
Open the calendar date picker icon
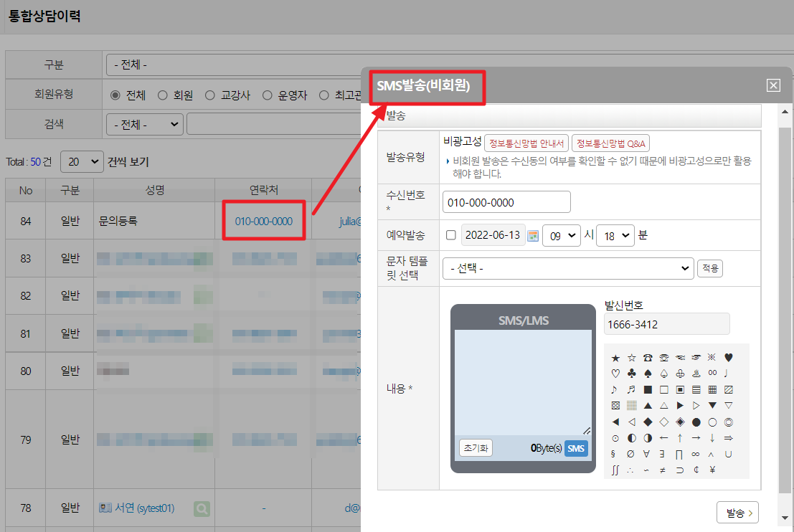click(x=533, y=236)
